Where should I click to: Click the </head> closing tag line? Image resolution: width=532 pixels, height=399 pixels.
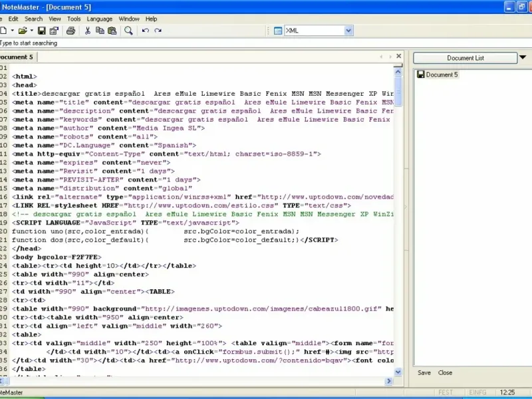tap(27, 249)
